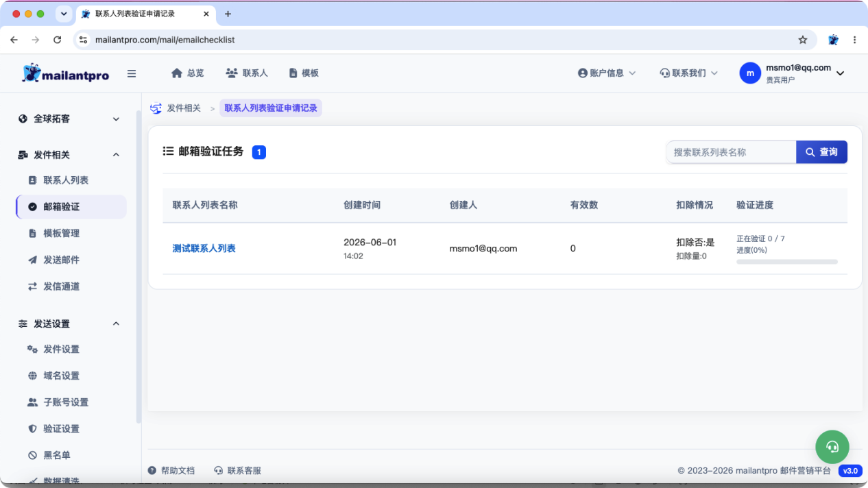Open 子账号设置 in the sidebar
Screen dimensions: 868x488
[x=66, y=402]
